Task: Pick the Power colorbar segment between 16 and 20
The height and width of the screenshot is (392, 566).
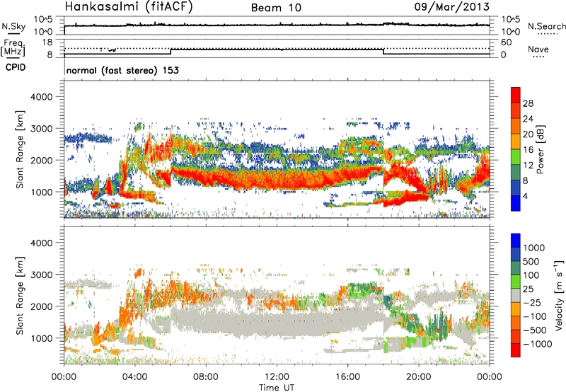Action: [516, 141]
